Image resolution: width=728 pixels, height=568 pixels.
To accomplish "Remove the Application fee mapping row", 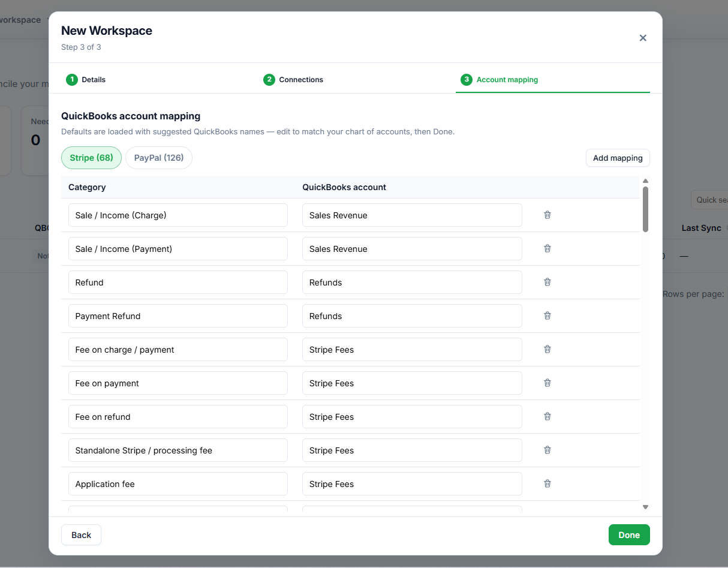I will tap(547, 483).
